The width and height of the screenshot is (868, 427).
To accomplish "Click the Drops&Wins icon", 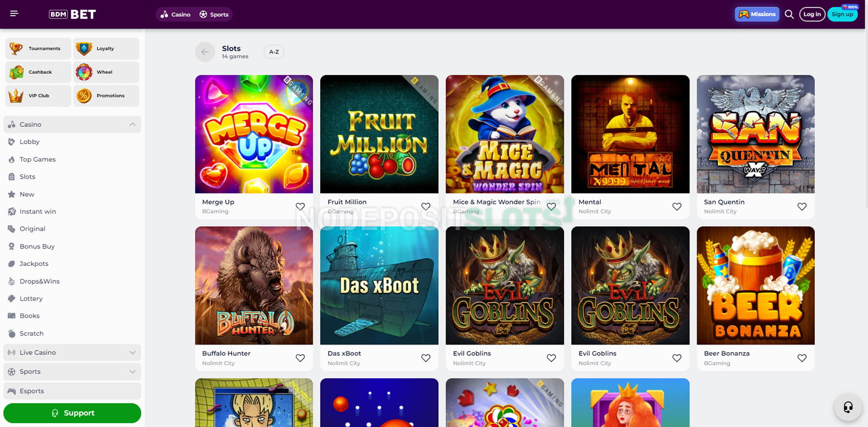I will pyautogui.click(x=11, y=281).
